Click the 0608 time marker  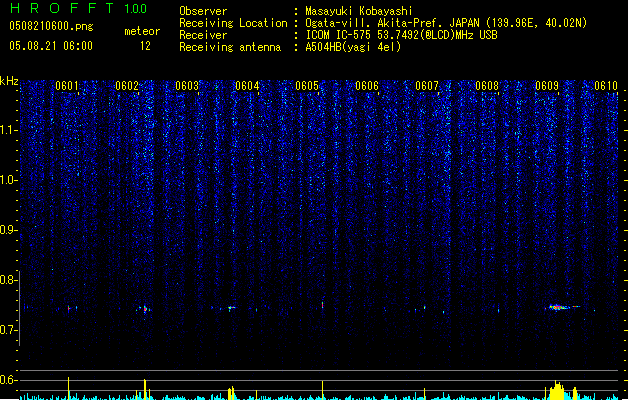point(487,86)
